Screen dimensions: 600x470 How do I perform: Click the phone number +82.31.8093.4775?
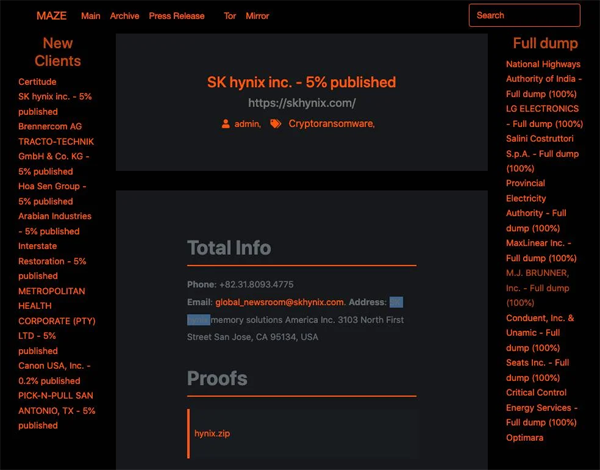tap(256, 285)
